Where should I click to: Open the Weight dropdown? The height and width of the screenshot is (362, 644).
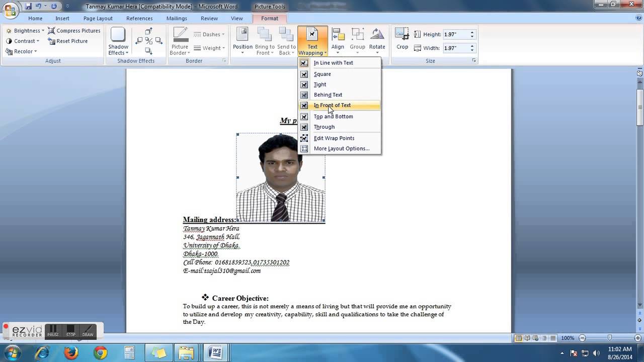click(209, 48)
